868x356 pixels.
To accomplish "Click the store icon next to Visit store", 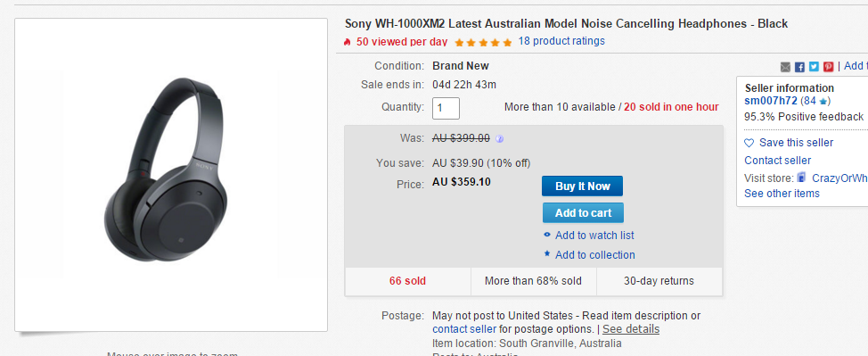I will pos(801,178).
